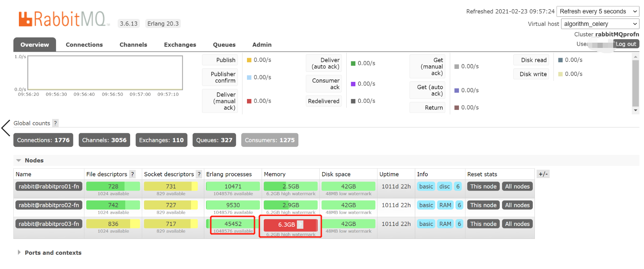
Task: Toggle node table columns with +/- button
Action: click(x=543, y=174)
